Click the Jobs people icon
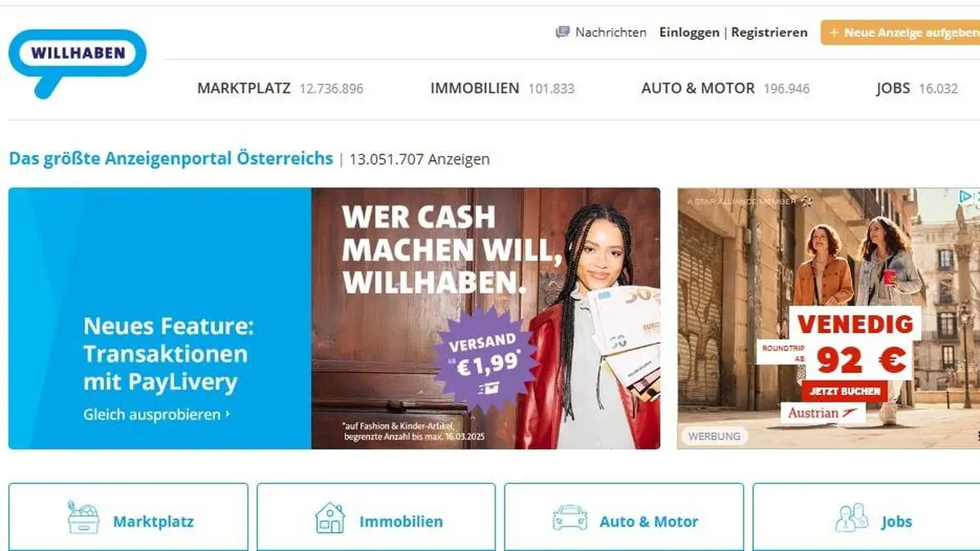 pos(852,518)
